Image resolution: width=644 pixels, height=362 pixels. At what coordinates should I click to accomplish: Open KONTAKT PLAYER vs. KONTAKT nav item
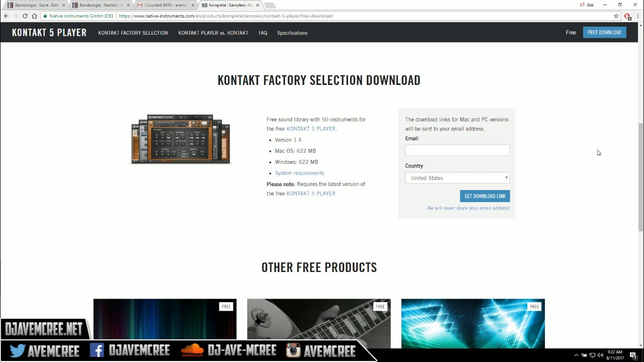pos(213,33)
